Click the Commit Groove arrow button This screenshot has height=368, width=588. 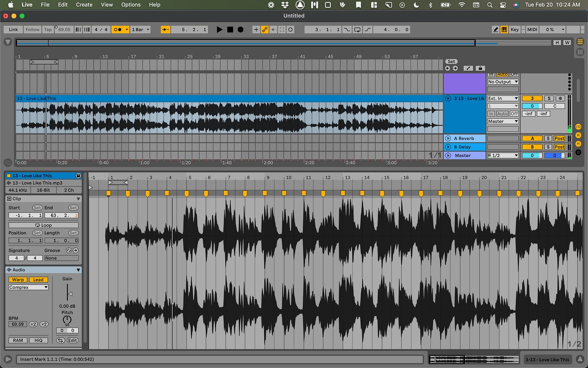[76, 250]
